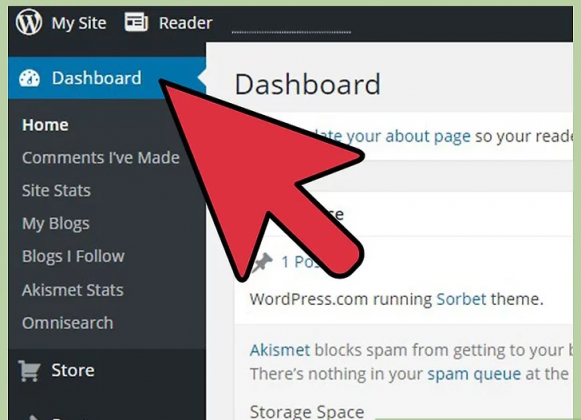Open My Blogs page

(x=56, y=224)
